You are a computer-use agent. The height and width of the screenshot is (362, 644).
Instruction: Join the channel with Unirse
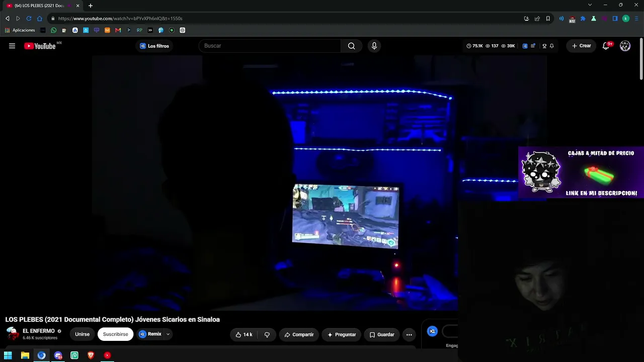pyautogui.click(x=82, y=334)
